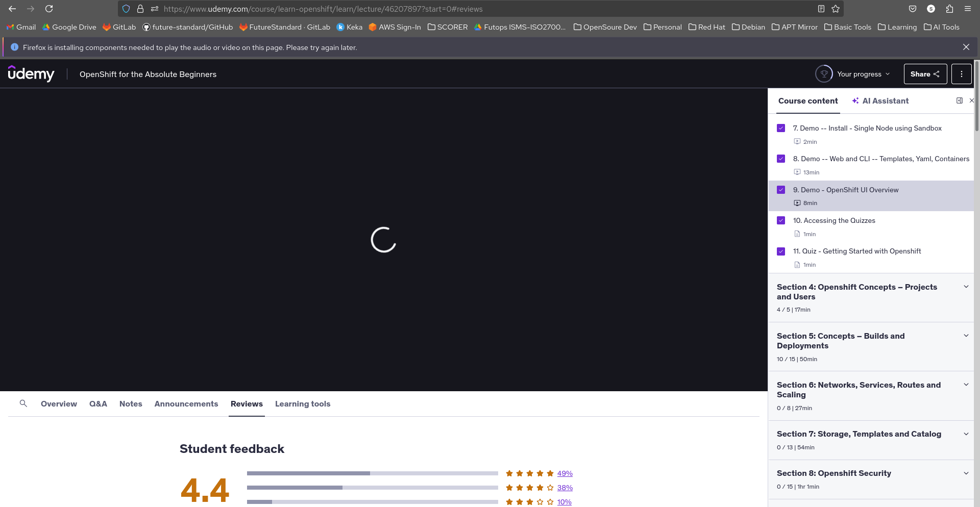Click the five-star rating progress bar
Image resolution: width=980 pixels, height=507 pixels.
(x=373, y=473)
